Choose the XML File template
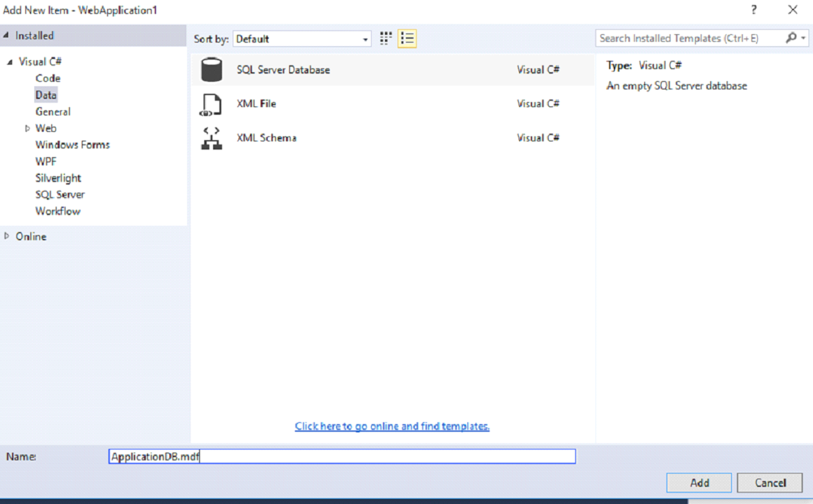Viewport: 813px width, 504px height. [x=256, y=103]
